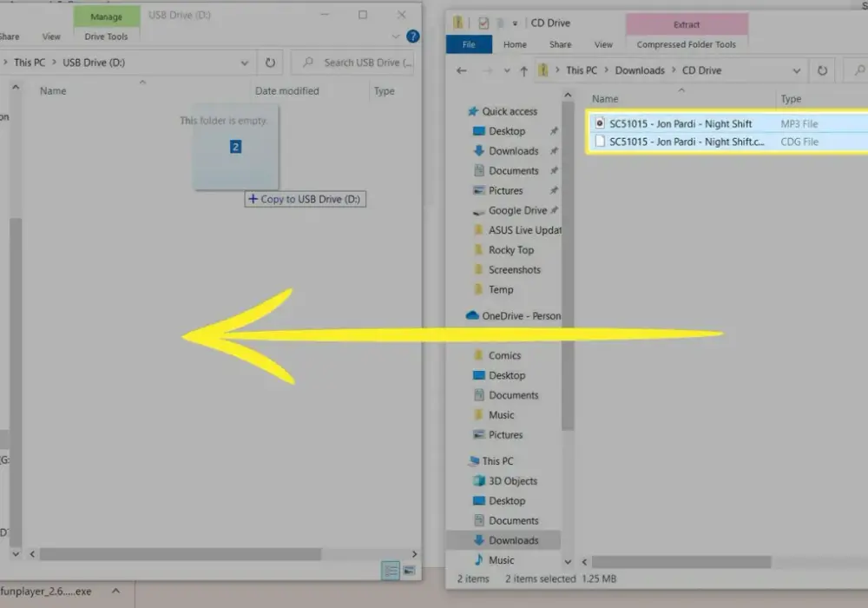
Task: Click horizontal scrollbar in CD Drive file list
Action: [x=681, y=562]
